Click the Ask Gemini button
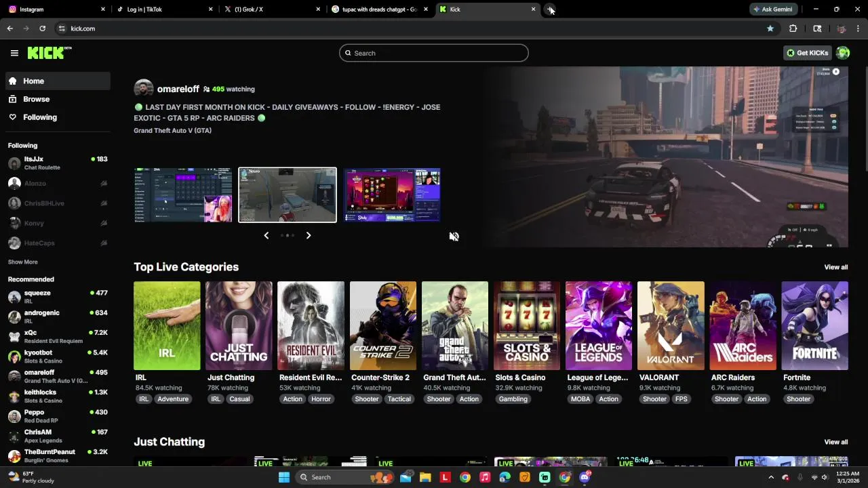This screenshot has height=488, width=868. pyautogui.click(x=772, y=9)
